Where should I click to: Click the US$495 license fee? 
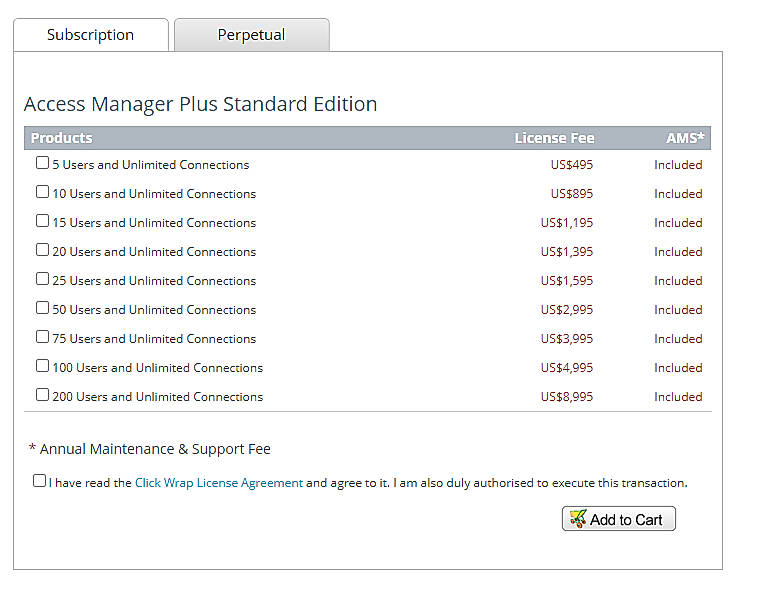pyautogui.click(x=571, y=165)
